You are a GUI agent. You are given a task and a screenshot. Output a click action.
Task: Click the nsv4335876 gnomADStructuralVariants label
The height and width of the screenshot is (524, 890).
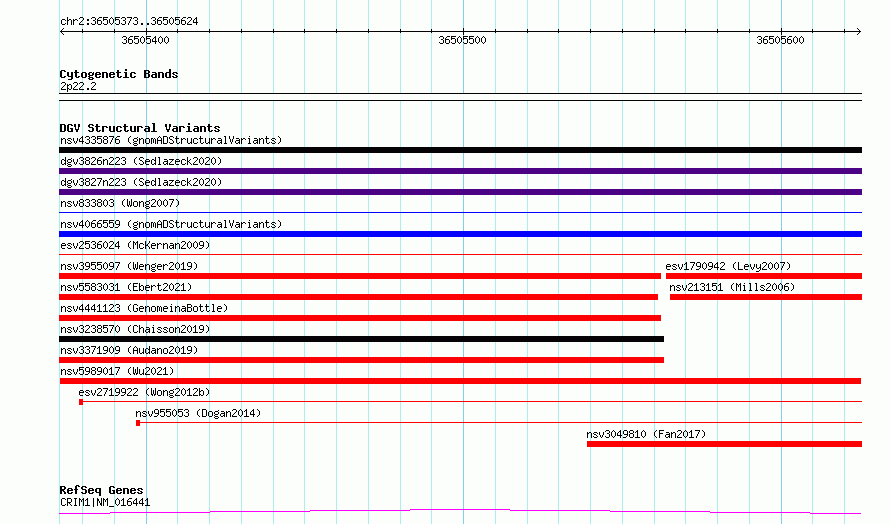coord(171,140)
